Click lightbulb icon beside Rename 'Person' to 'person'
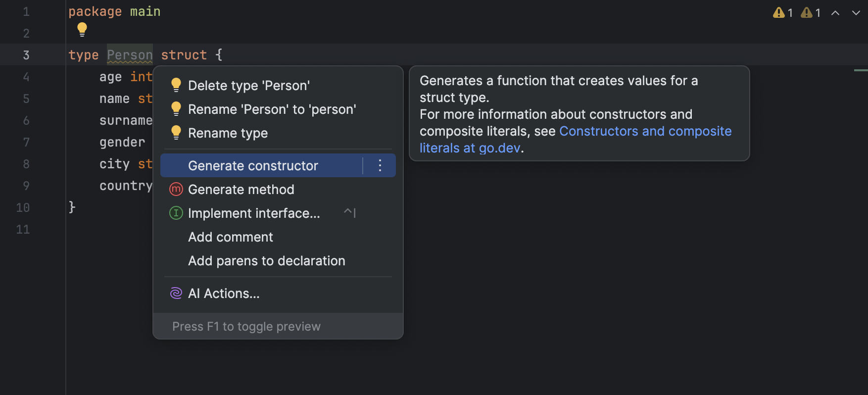Image resolution: width=868 pixels, height=395 pixels. pyautogui.click(x=176, y=109)
